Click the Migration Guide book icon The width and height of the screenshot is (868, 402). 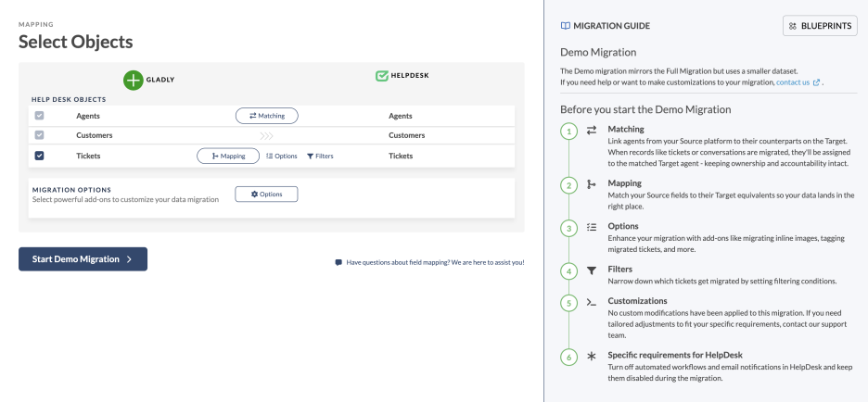(x=565, y=25)
